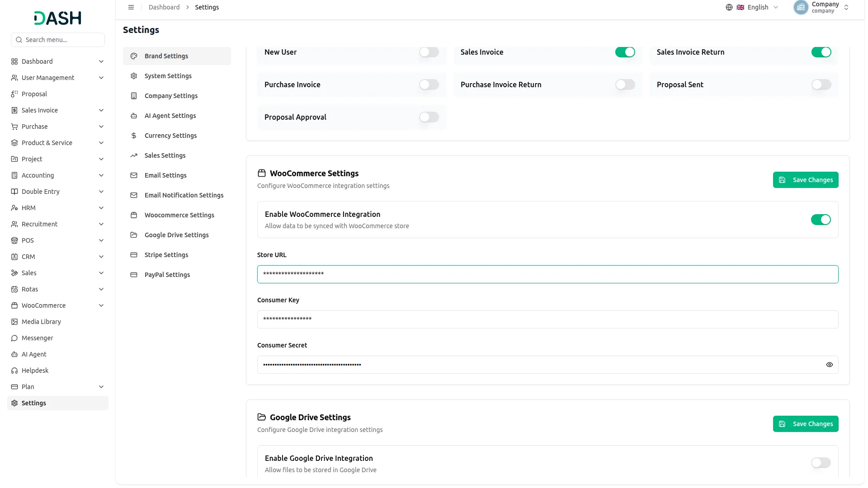Click the Stripe Settings card icon

tap(134, 255)
